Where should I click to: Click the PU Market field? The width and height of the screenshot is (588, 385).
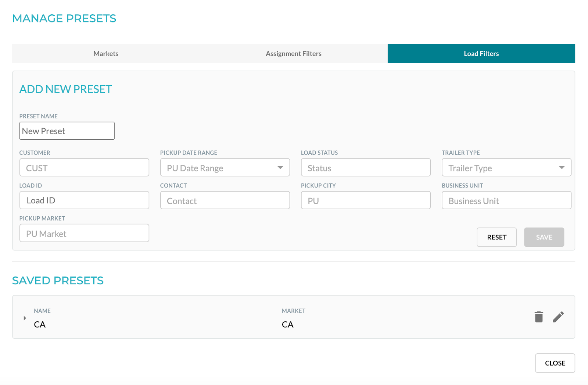pos(84,233)
